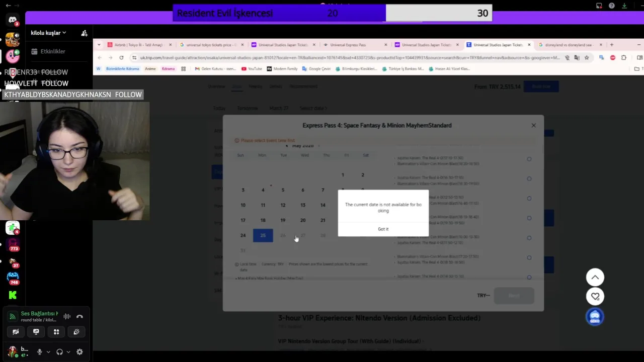Switch to Airbnb Tokyo browser tab
The width and height of the screenshot is (644, 362).
click(x=139, y=45)
